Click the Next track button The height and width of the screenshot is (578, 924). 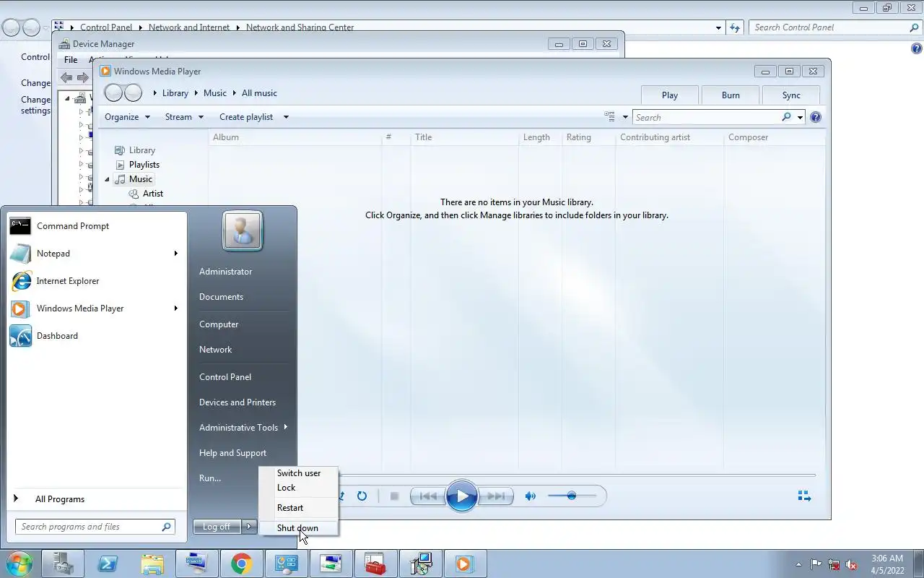pos(496,496)
